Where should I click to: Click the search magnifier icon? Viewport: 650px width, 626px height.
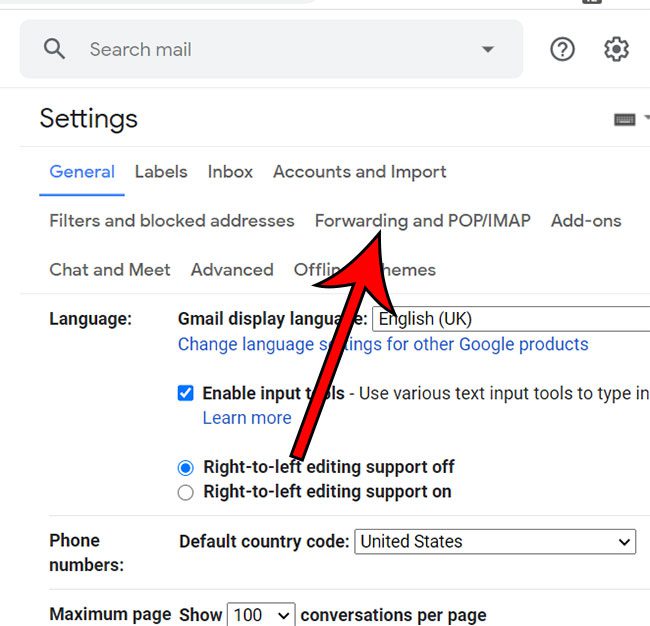tap(54, 49)
